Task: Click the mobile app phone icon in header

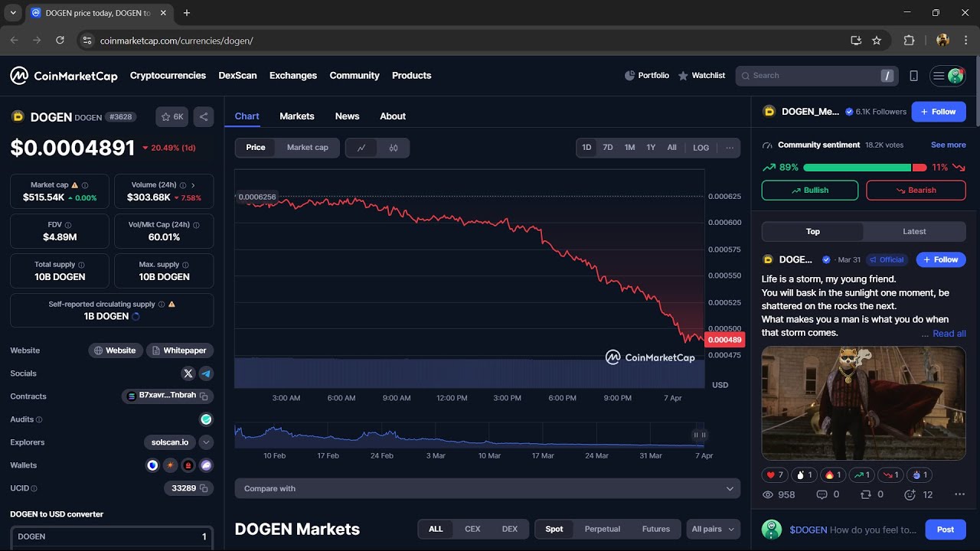Action: pos(913,76)
